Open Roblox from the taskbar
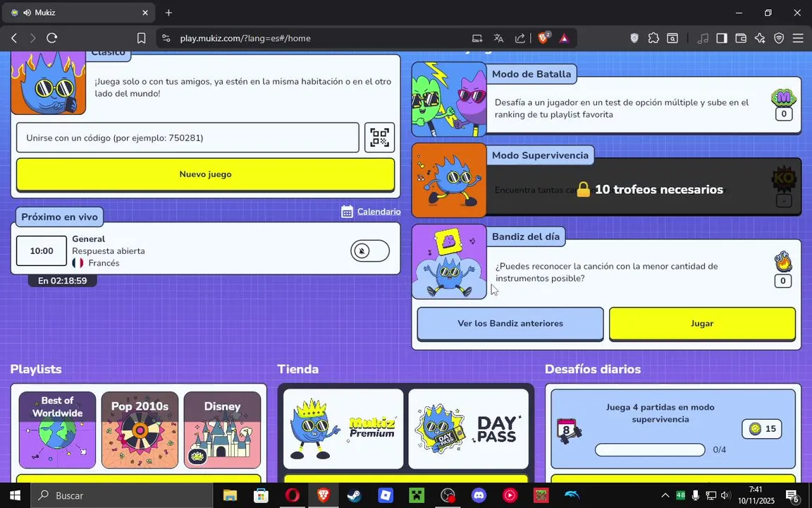Screen dimensions: 812x508 coord(386,495)
